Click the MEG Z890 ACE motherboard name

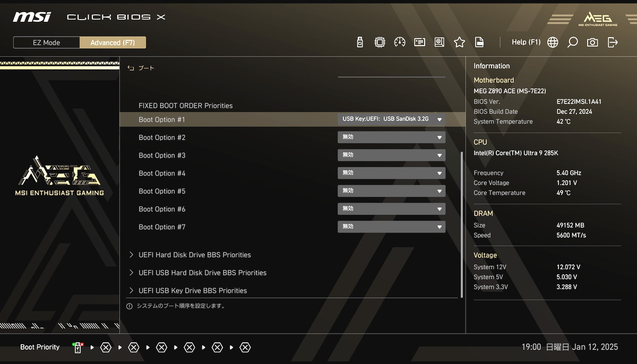510,91
